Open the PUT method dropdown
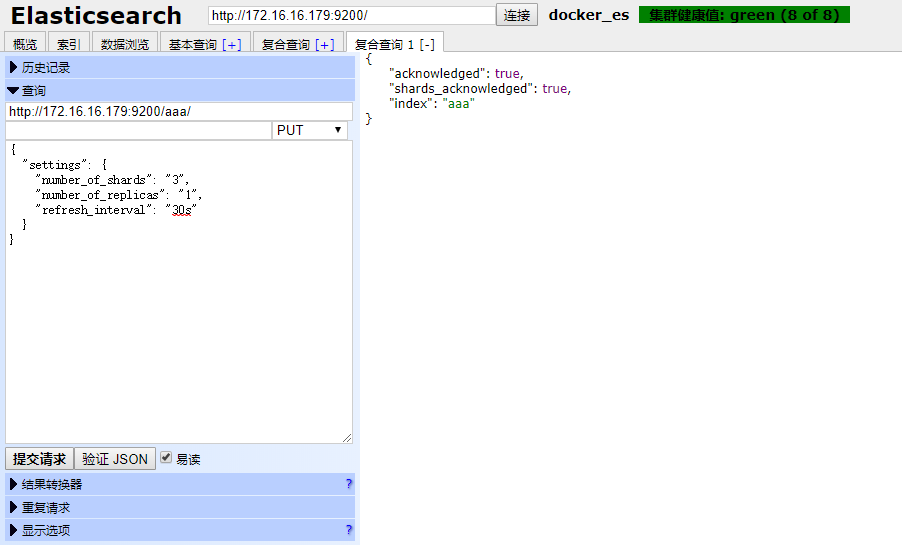This screenshot has height=545, width=902. [310, 131]
